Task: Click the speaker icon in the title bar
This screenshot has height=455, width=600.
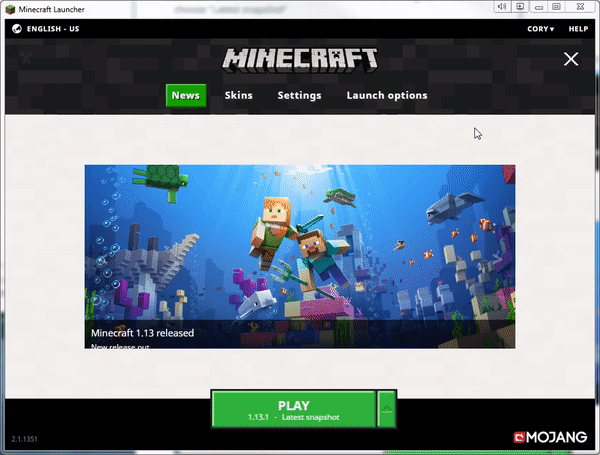Action: [502, 7]
